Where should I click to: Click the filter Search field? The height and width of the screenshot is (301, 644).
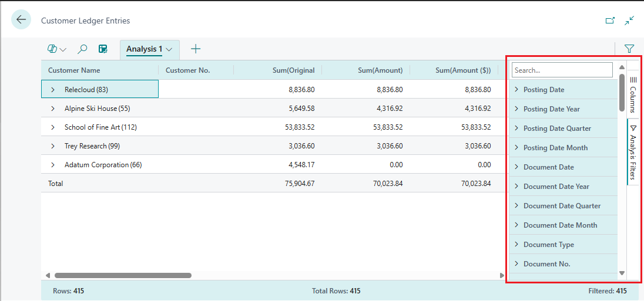(562, 70)
